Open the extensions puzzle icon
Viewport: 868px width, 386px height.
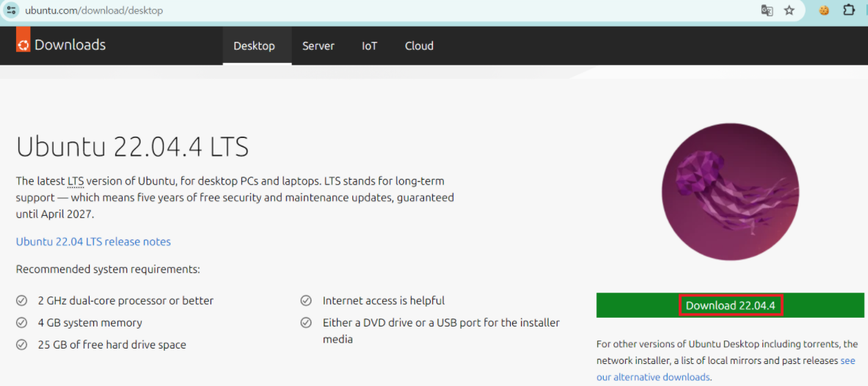[x=849, y=10]
